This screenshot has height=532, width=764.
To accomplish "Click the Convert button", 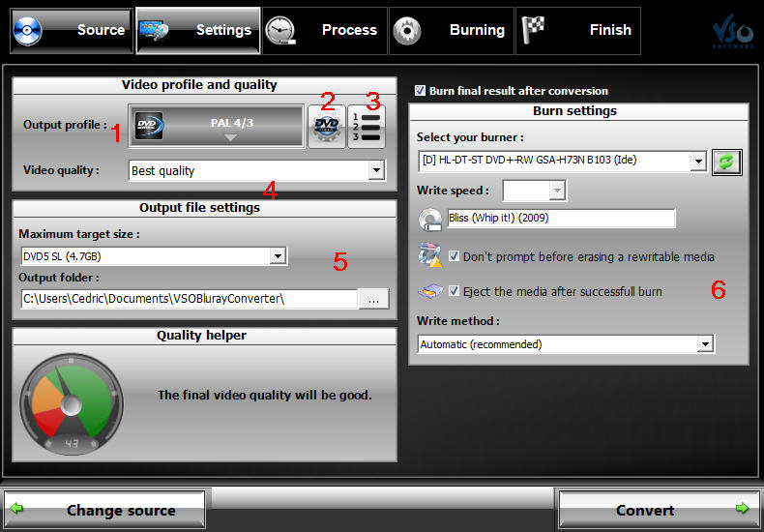I will pos(659,510).
